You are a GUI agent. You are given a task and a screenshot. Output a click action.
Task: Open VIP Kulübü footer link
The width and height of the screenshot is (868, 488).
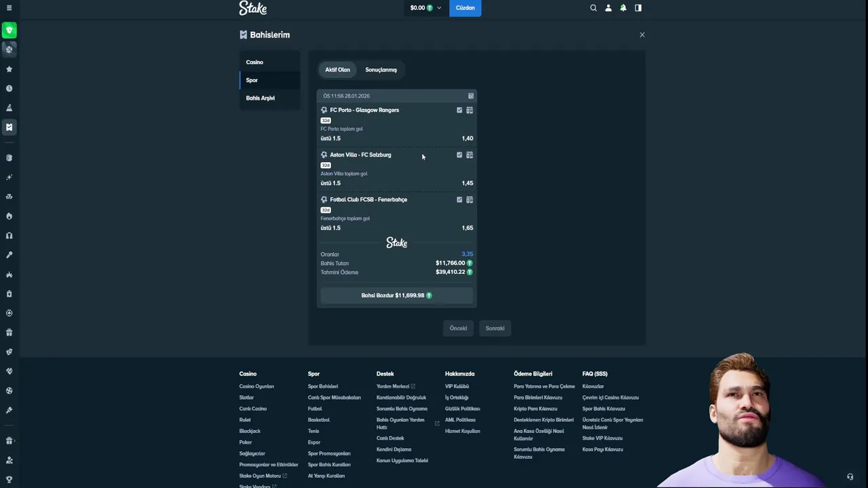tap(457, 386)
